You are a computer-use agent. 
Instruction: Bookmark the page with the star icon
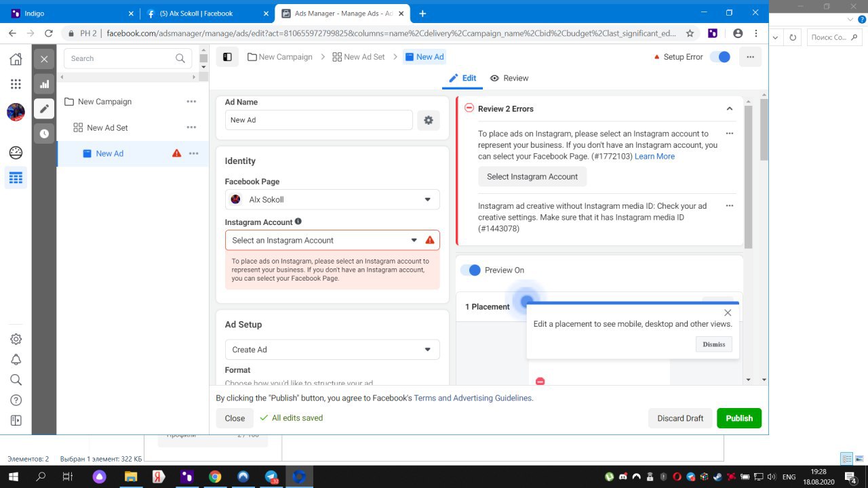(690, 33)
